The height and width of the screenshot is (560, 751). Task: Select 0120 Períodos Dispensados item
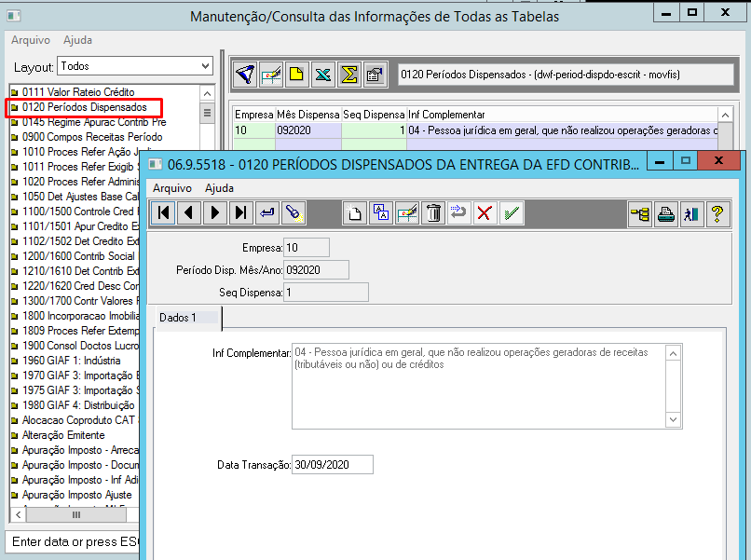79,107
